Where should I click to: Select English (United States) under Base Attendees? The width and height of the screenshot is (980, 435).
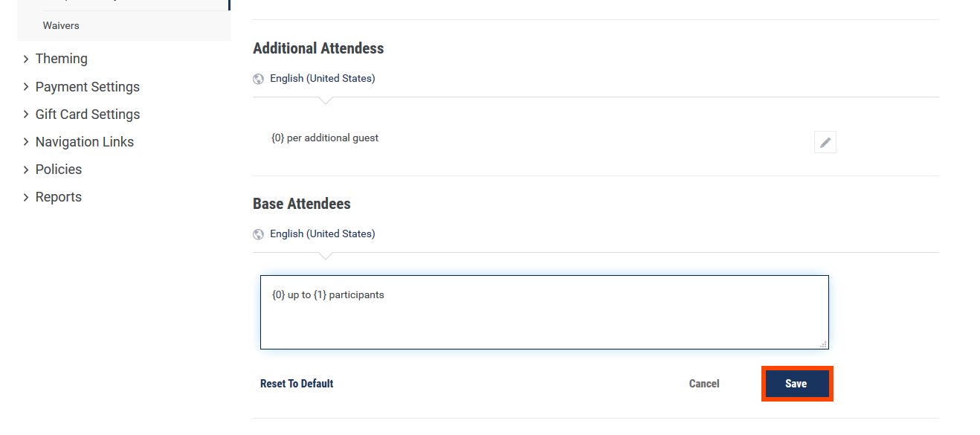323,233
